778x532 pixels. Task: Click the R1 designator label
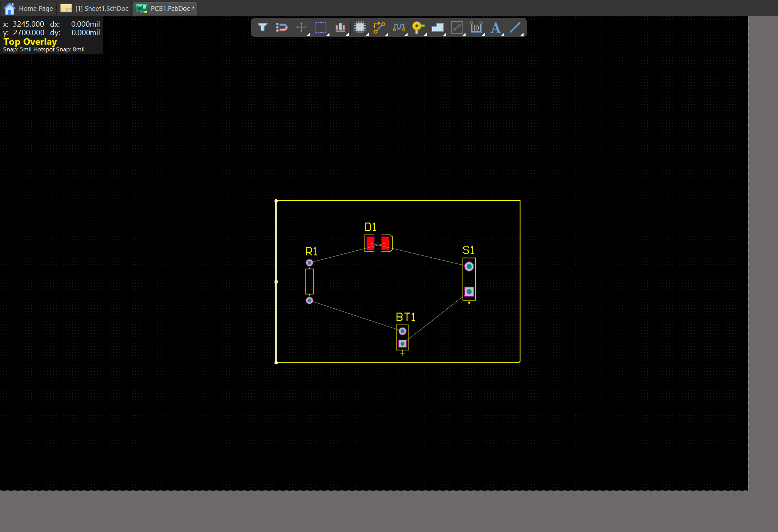click(311, 252)
